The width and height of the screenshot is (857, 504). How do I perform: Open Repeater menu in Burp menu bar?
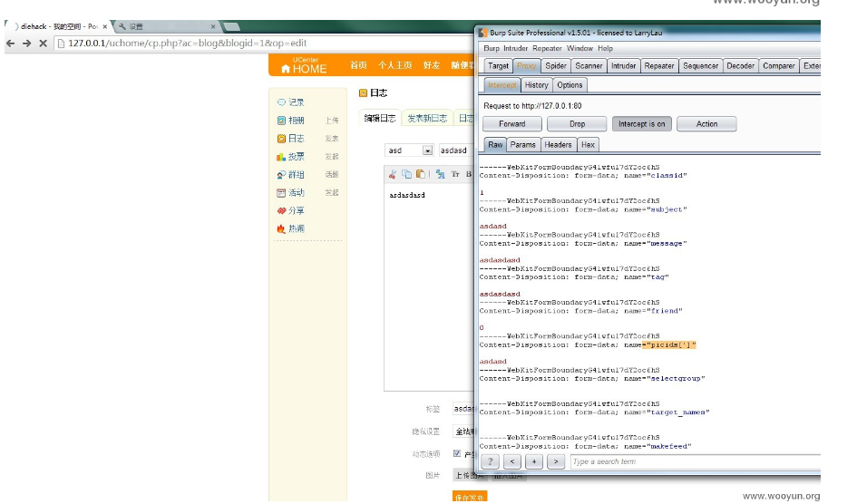click(547, 49)
